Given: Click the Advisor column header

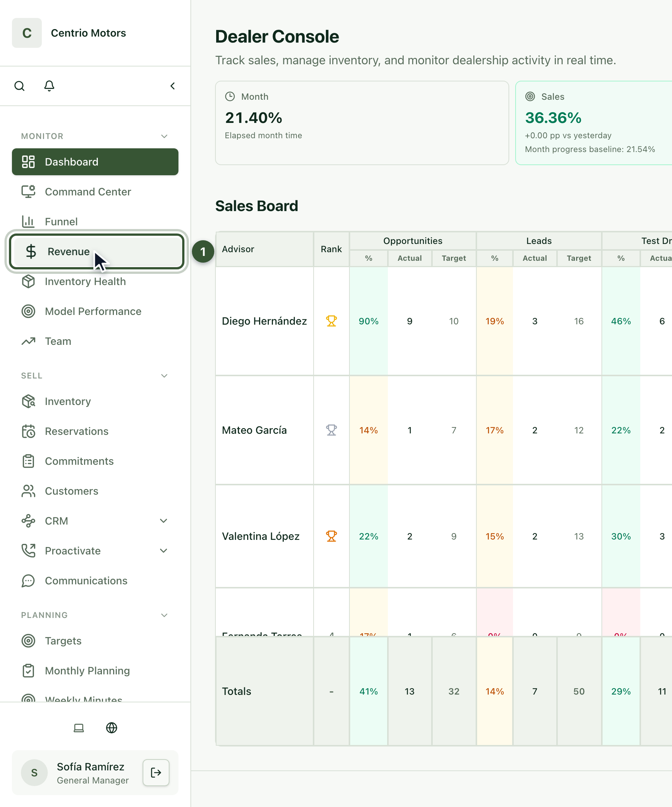Looking at the screenshot, I should click(265, 249).
